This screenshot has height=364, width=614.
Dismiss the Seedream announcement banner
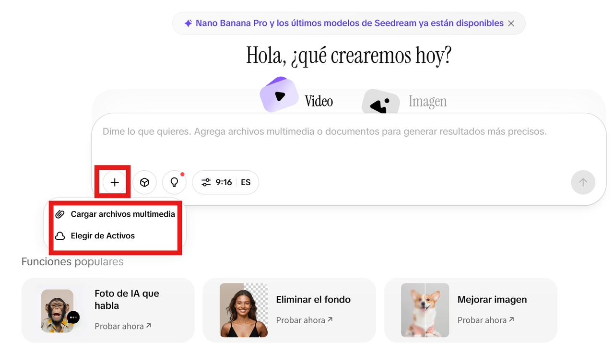511,23
